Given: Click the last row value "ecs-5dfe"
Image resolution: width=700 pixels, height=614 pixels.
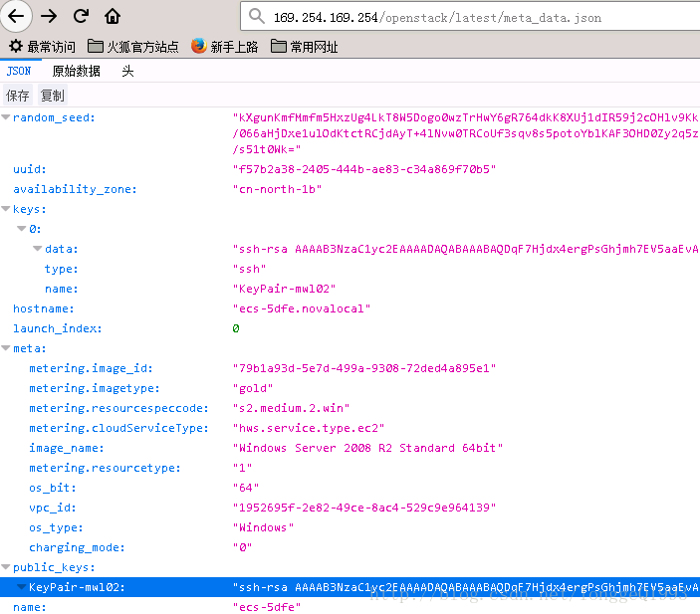Looking at the screenshot, I should pos(267,607).
